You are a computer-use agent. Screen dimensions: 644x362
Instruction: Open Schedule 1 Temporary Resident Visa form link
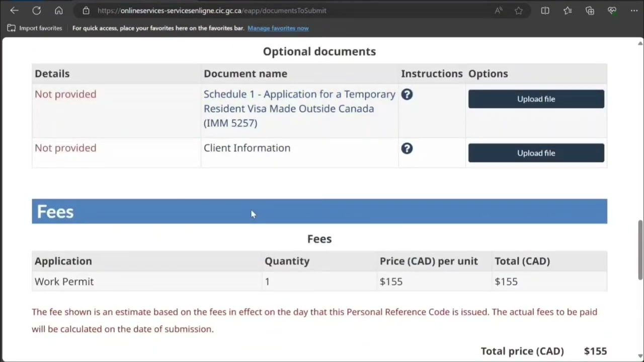pos(299,109)
